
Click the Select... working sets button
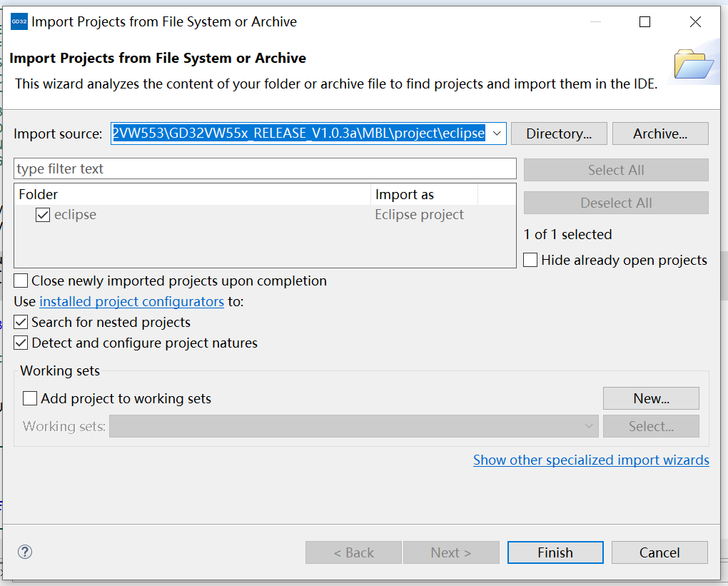tap(651, 426)
